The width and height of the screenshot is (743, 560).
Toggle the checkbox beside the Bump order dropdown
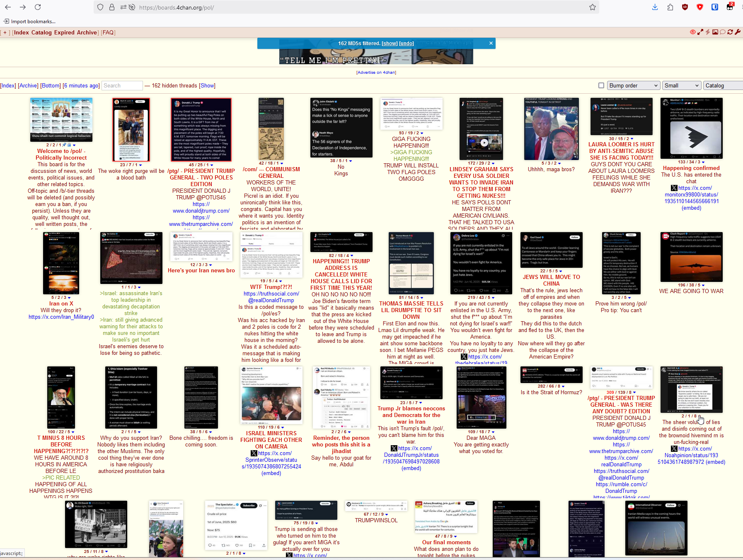(601, 85)
